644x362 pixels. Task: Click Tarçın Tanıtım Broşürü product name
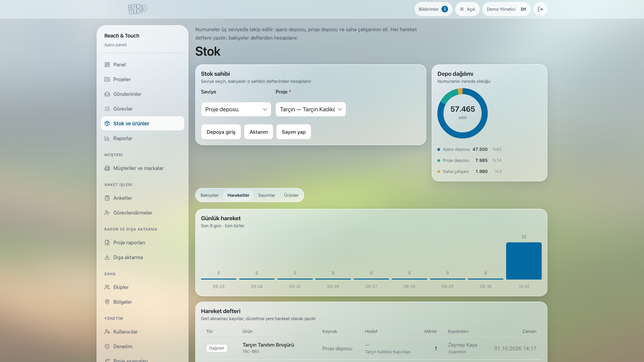tap(268, 345)
